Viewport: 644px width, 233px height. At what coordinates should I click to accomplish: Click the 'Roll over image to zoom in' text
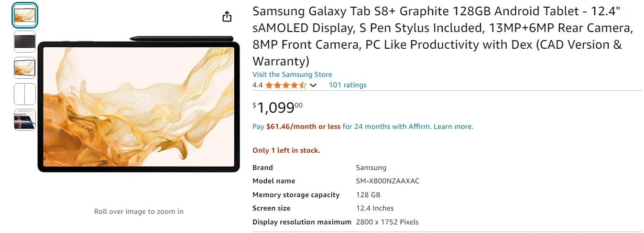click(139, 212)
